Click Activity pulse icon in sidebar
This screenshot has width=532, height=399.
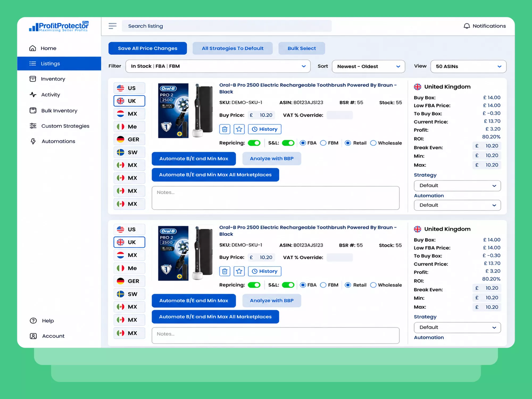point(33,94)
